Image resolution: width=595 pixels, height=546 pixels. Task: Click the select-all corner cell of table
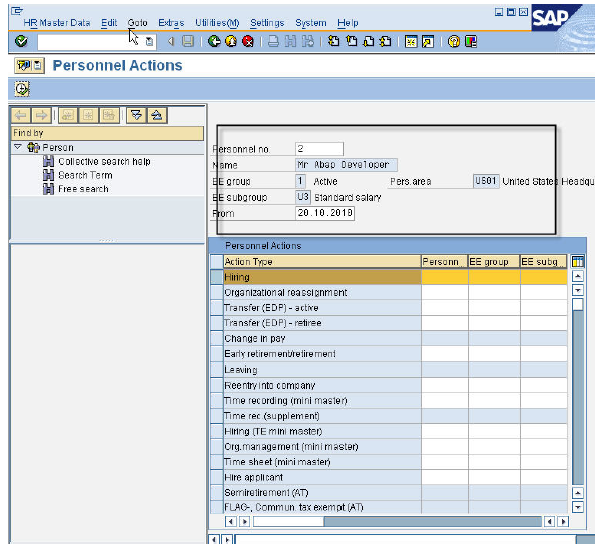(217, 261)
